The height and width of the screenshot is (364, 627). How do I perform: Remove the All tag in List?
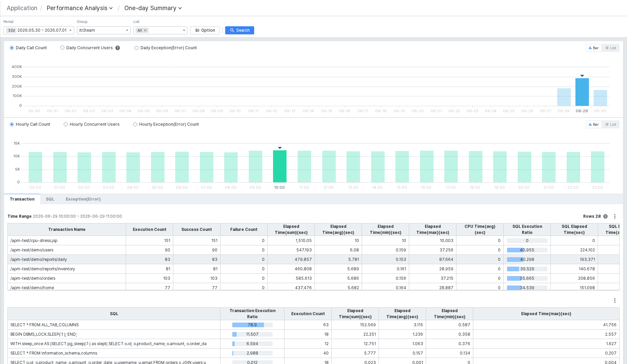coord(145,30)
